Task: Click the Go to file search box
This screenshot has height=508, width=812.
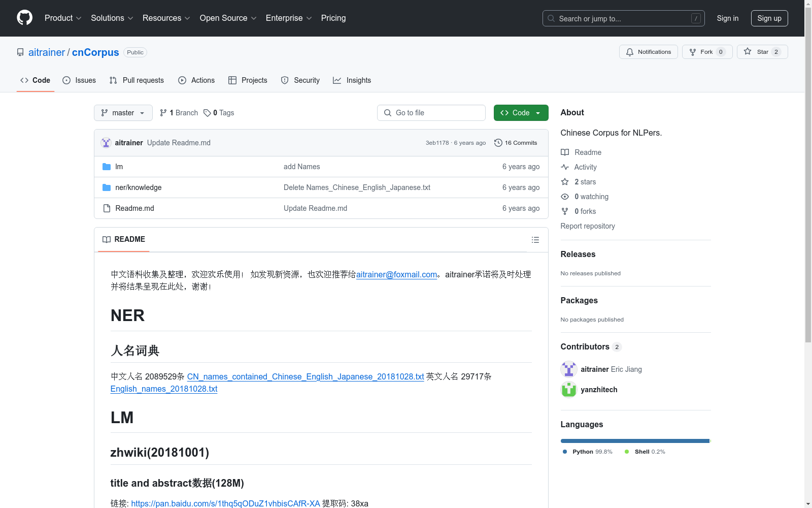Action: [x=431, y=113]
